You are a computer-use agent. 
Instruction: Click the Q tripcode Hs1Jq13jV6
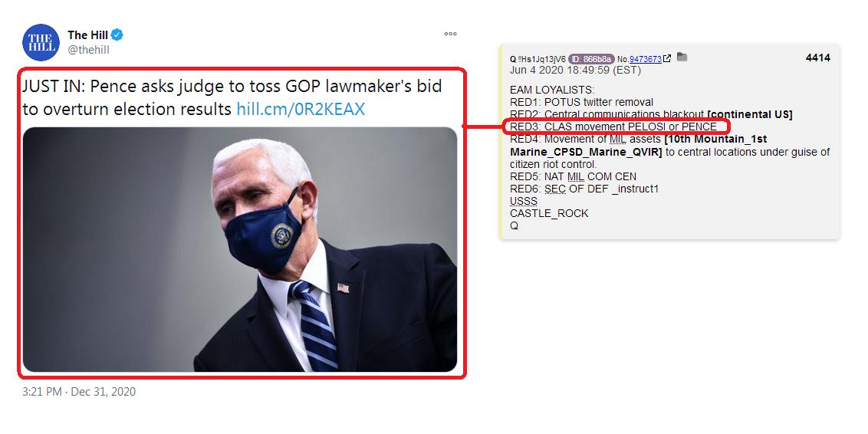coord(538,59)
